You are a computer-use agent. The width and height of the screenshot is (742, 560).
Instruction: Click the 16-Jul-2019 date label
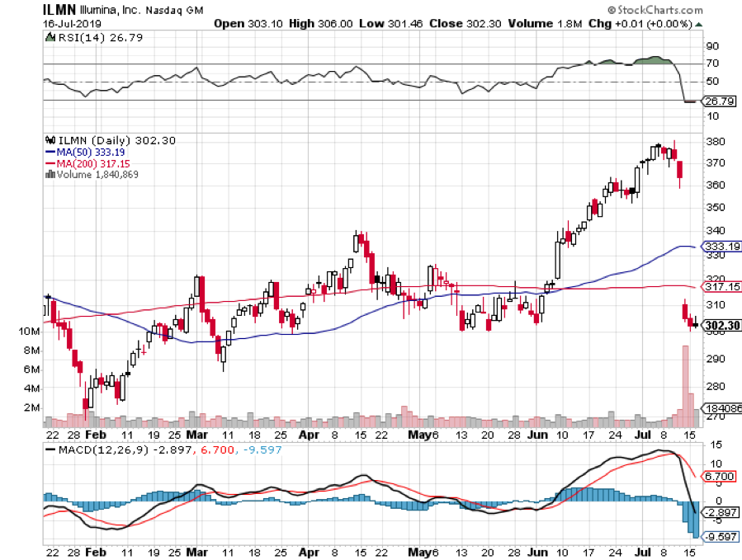point(72,24)
